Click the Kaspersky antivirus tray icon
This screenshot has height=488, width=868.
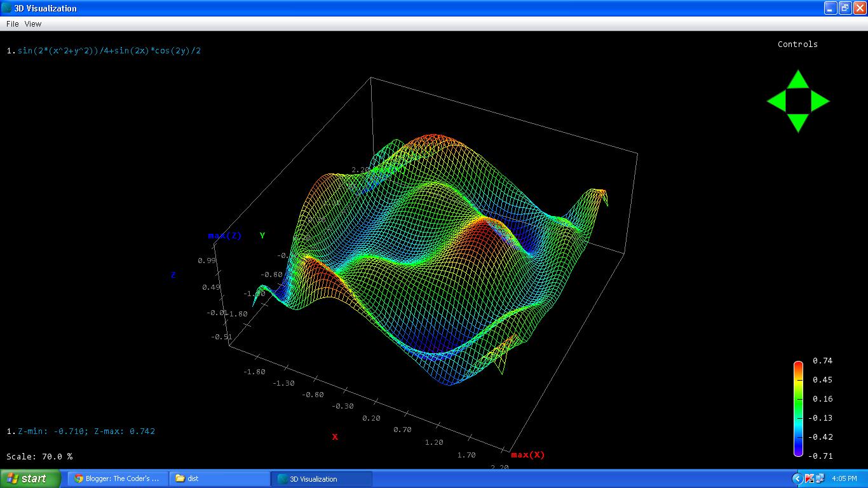tap(810, 478)
